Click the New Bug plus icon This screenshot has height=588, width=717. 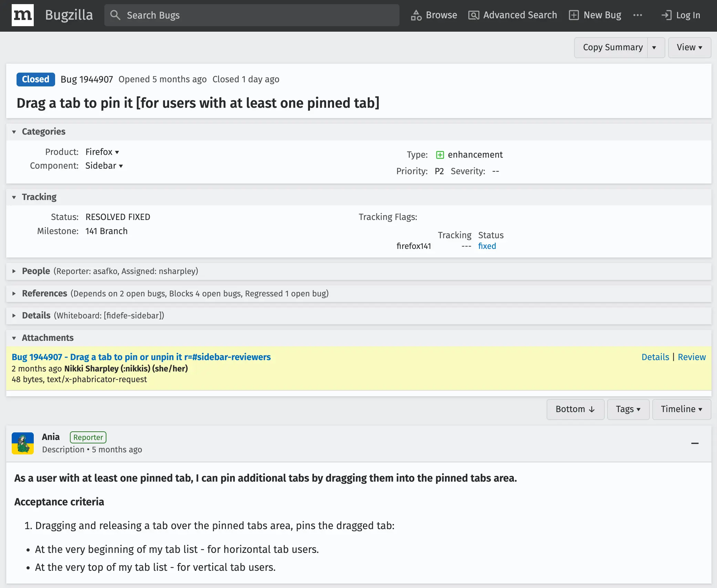(574, 15)
